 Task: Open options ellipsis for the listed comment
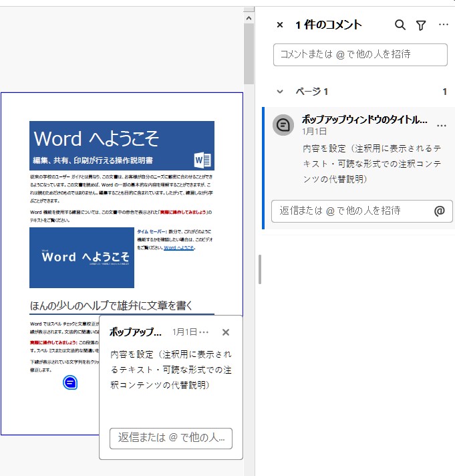coord(442,126)
